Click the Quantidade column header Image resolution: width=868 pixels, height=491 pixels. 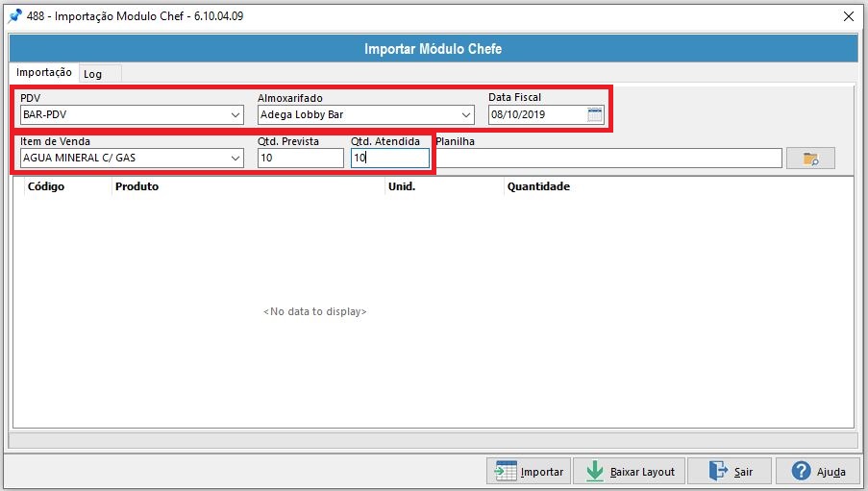click(x=679, y=186)
